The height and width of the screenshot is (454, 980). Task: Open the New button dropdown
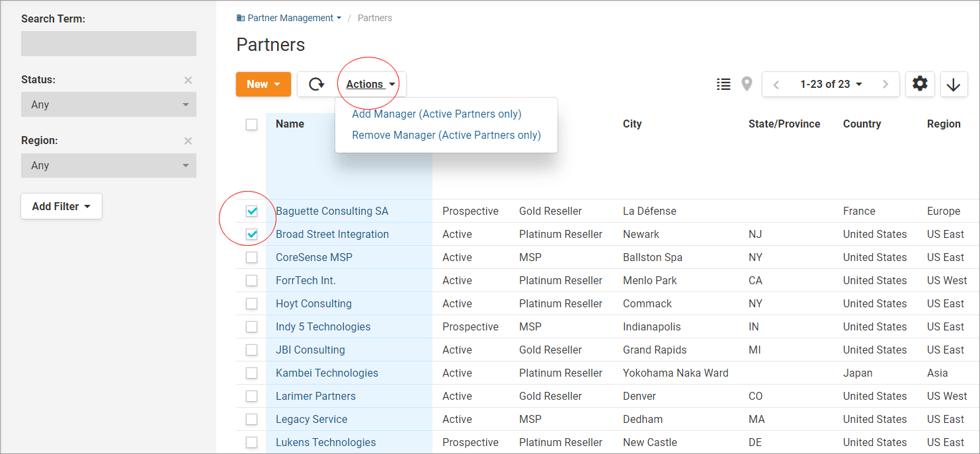pyautogui.click(x=263, y=84)
